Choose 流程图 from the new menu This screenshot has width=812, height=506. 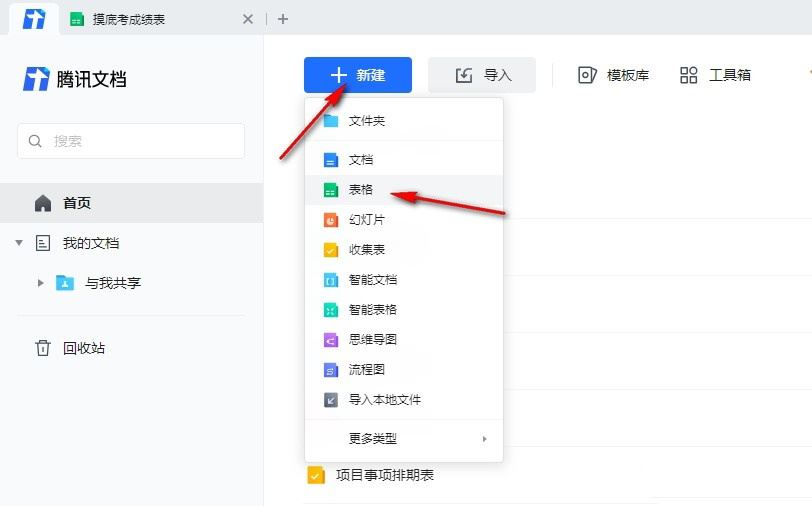(x=404, y=369)
